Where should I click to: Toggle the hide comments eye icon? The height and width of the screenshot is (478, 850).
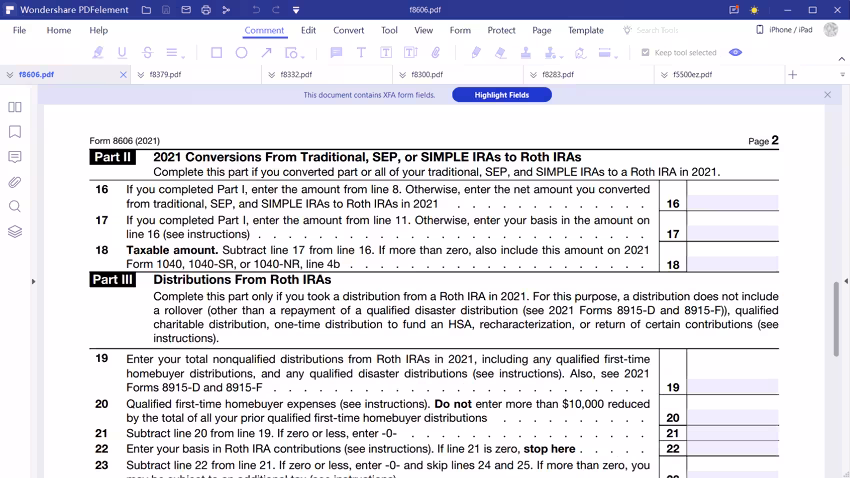(736, 53)
